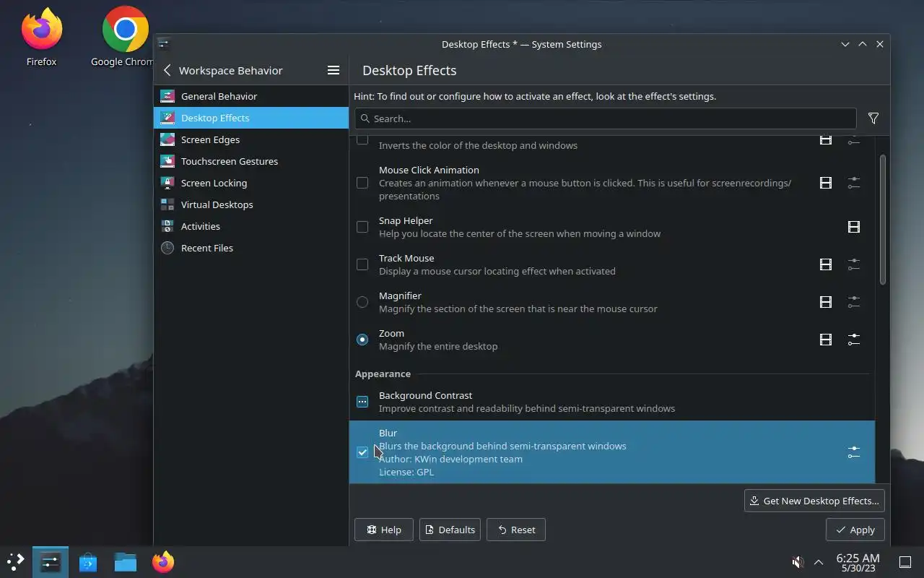Image resolution: width=924 pixels, height=578 pixels.
Task: Click the Appearance section heading
Action: pos(383,374)
